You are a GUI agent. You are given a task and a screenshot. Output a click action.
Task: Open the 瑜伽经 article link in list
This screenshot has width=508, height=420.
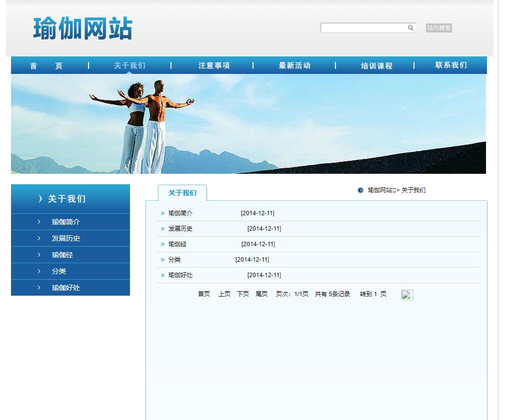(x=177, y=244)
